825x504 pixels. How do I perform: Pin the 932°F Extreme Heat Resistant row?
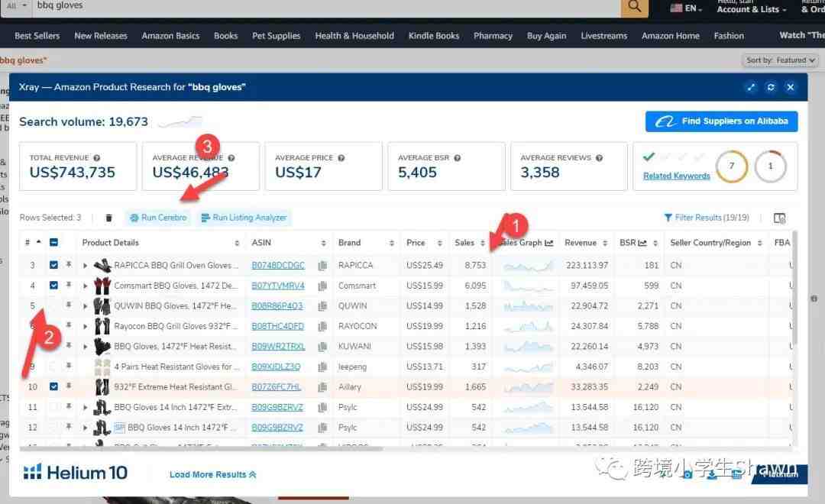coord(69,386)
